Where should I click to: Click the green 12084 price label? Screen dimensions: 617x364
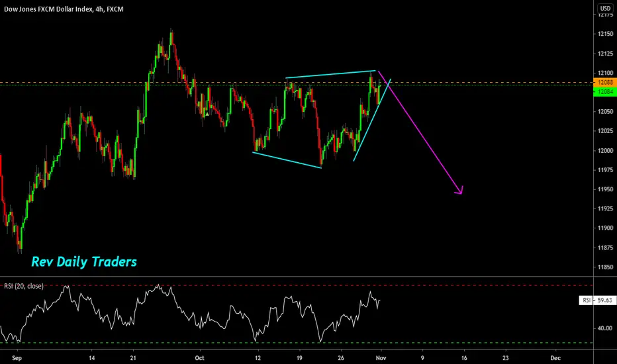click(x=605, y=92)
